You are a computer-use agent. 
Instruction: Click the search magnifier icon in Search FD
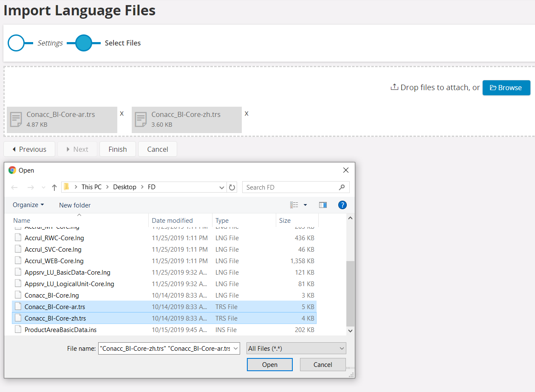pyautogui.click(x=342, y=187)
